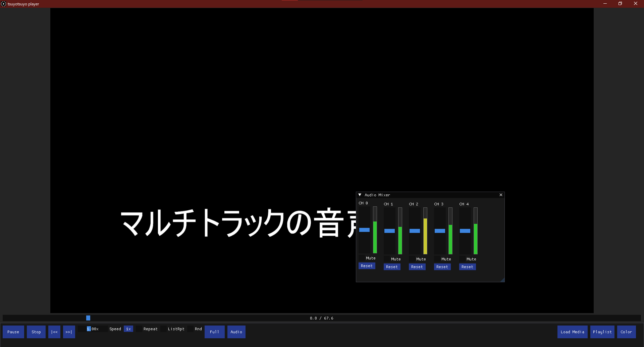Open the Load Media dialog

coord(573,332)
